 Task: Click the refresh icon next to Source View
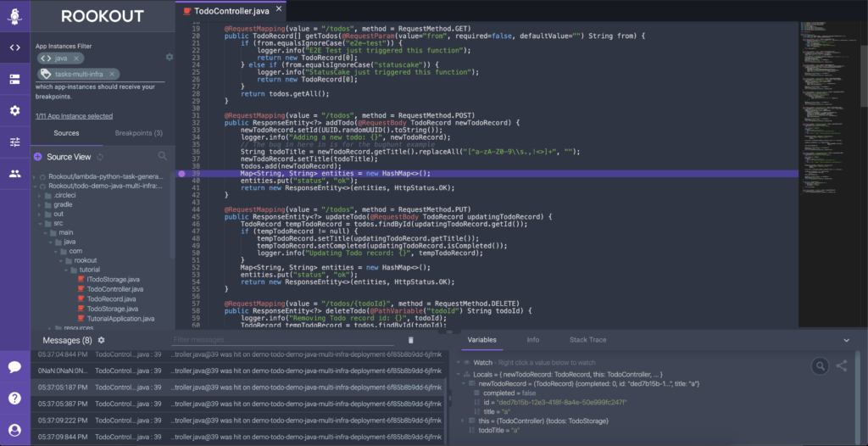pos(100,157)
